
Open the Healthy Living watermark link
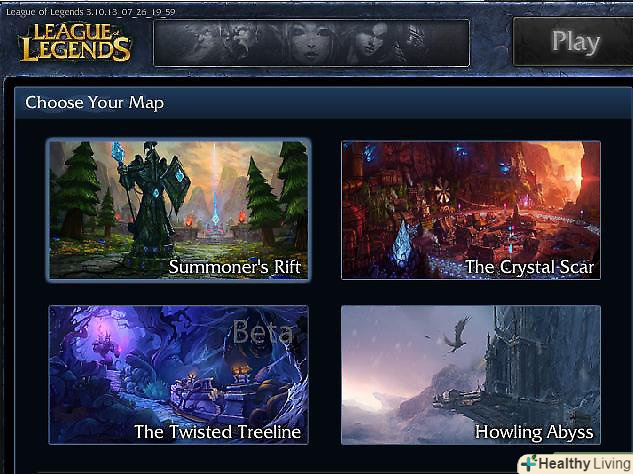(x=576, y=464)
